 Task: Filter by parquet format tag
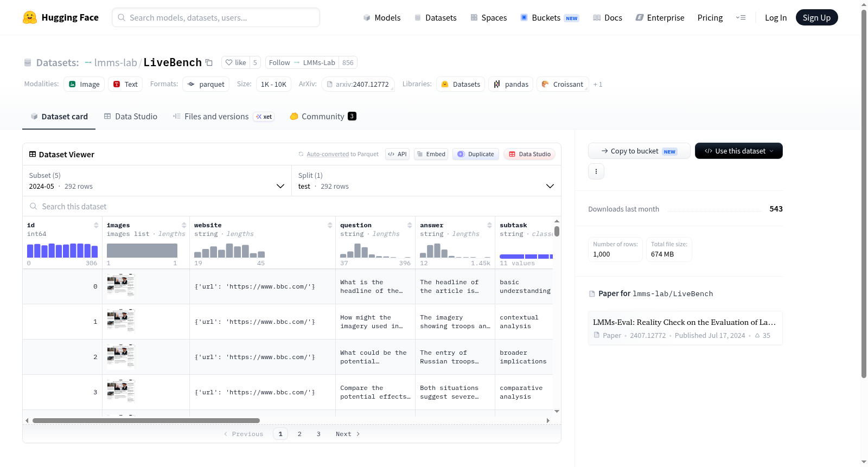206,84
